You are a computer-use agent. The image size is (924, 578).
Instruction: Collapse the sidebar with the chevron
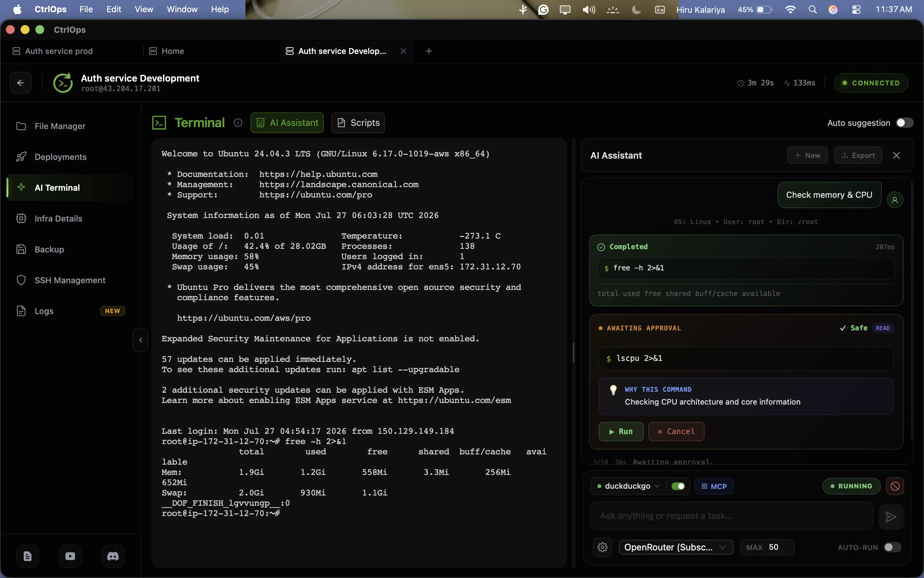[141, 340]
